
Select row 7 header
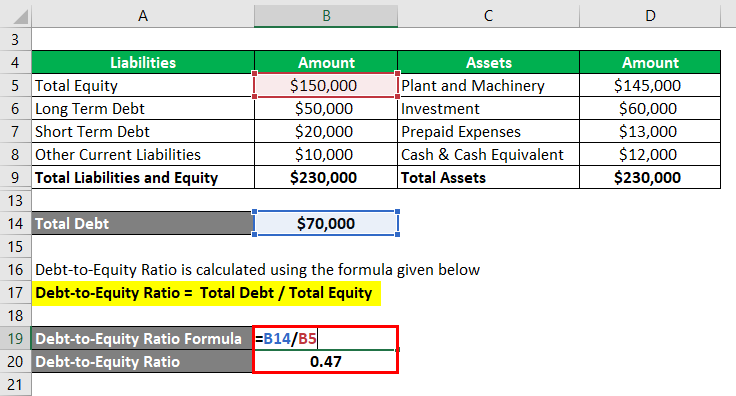pyautogui.click(x=15, y=131)
